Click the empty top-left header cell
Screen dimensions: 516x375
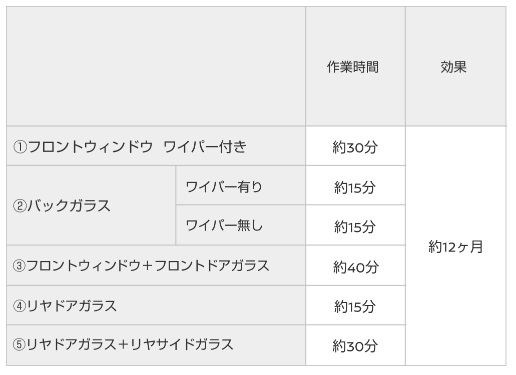click(x=156, y=66)
